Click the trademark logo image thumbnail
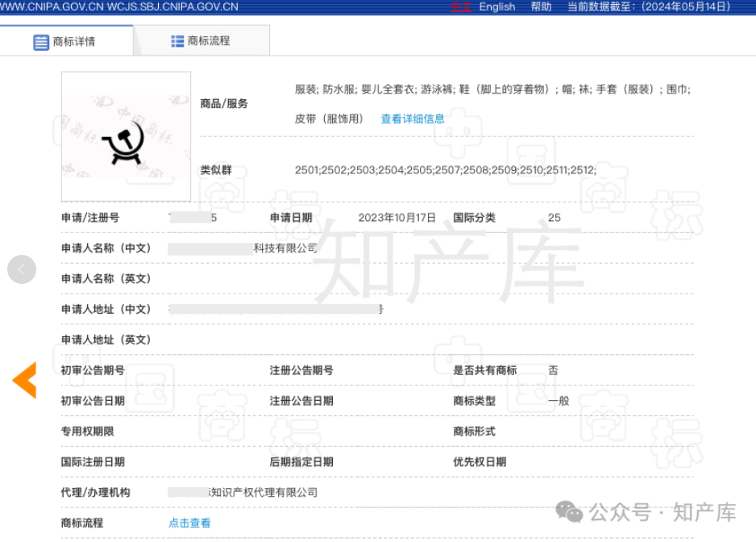This screenshot has width=756, height=542. click(x=126, y=136)
